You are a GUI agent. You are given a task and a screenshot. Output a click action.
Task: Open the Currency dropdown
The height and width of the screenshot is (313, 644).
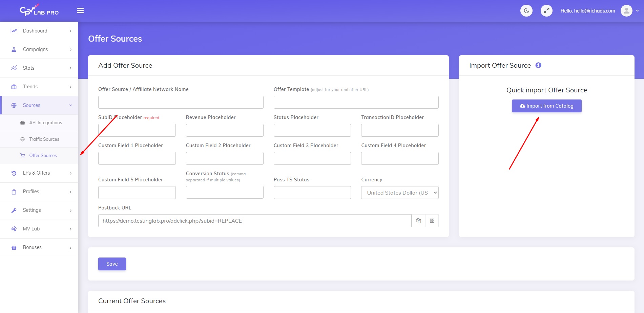click(x=400, y=193)
